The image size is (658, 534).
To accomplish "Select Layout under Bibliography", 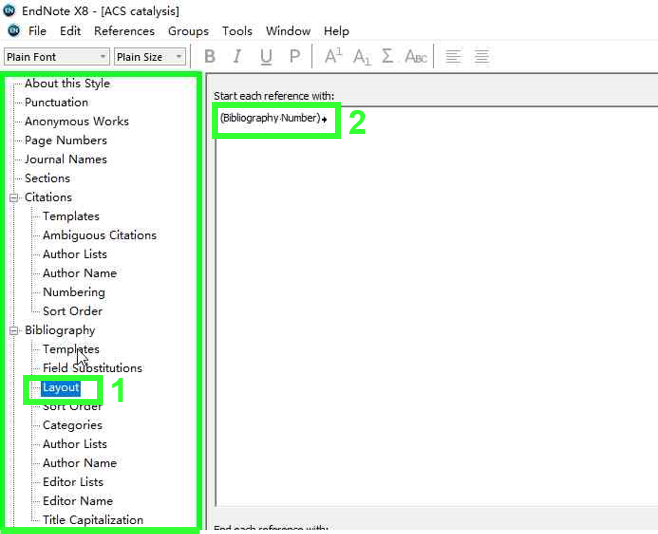I will pos(61,387).
